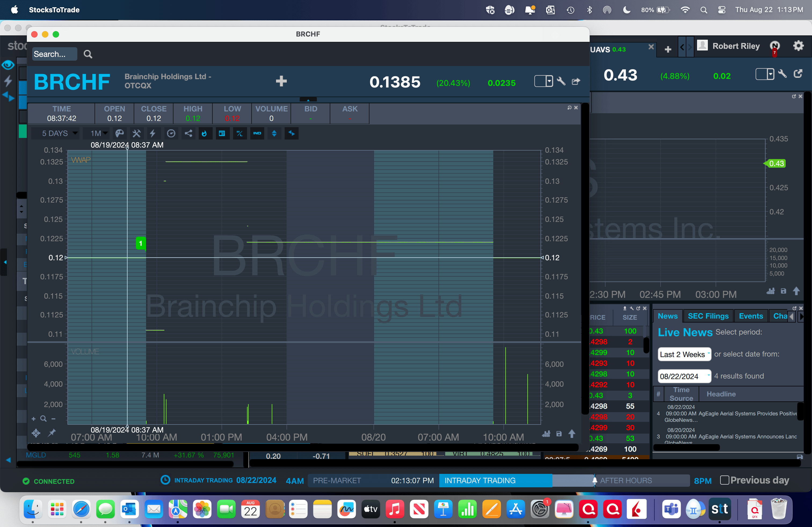Click the chart tools wrench-hammer icon
This screenshot has width=812, height=527.
point(136,133)
